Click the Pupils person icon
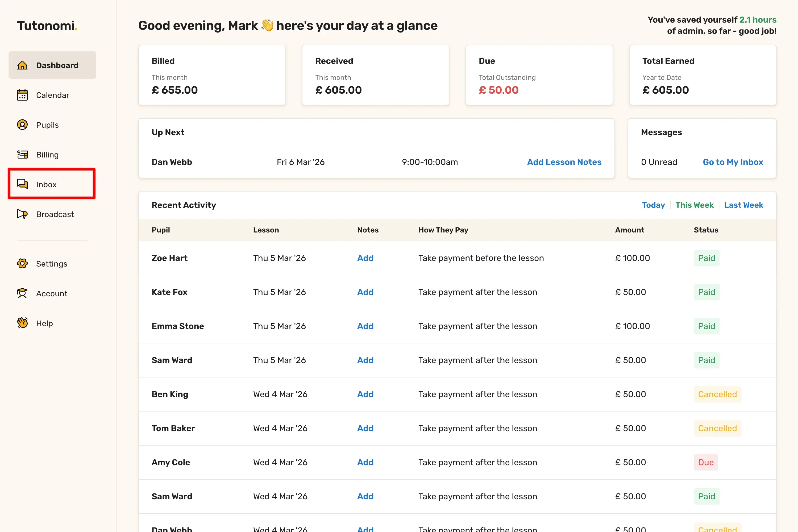Viewport: 798px width, 532px height. pyautogui.click(x=22, y=125)
